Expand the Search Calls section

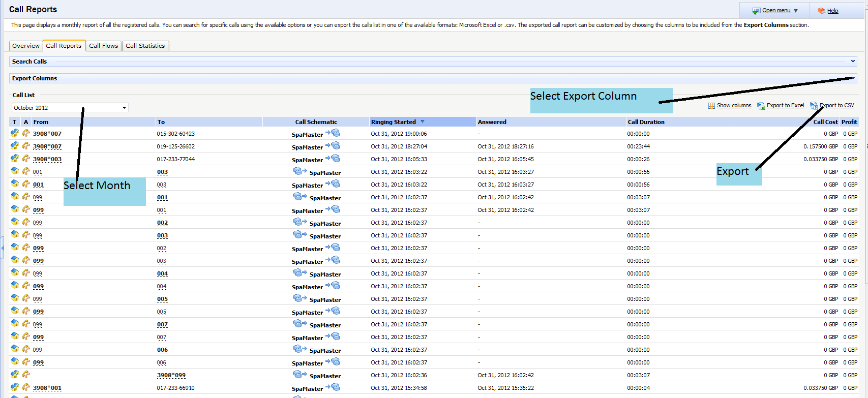[433, 62]
